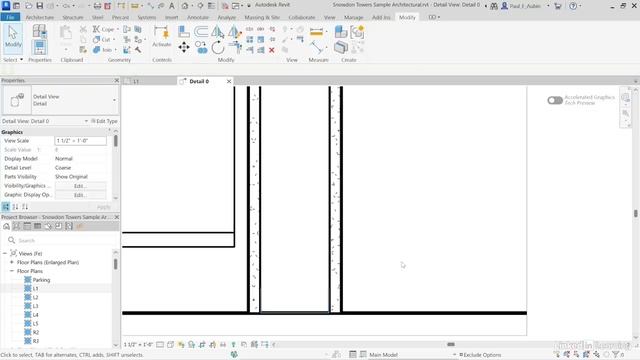Select Mirror Draw Axis tool

point(234,32)
